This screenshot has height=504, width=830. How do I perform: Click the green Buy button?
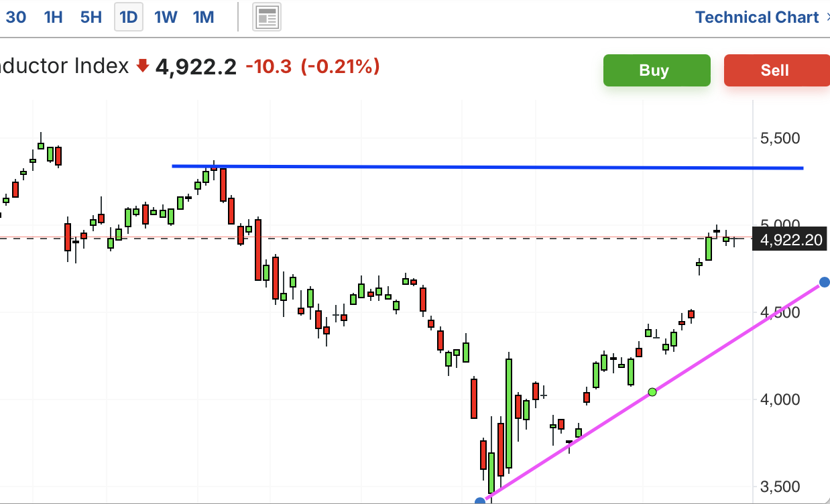656,70
